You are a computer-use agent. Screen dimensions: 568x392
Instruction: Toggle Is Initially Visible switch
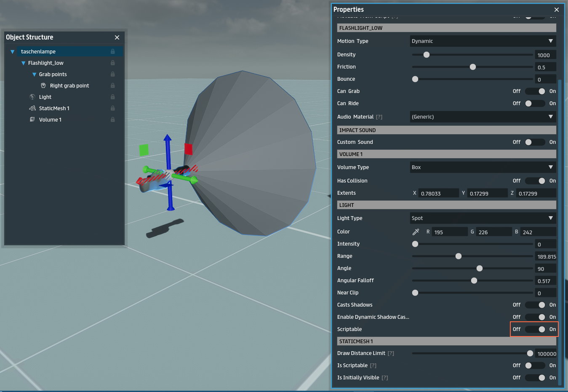coord(535,378)
